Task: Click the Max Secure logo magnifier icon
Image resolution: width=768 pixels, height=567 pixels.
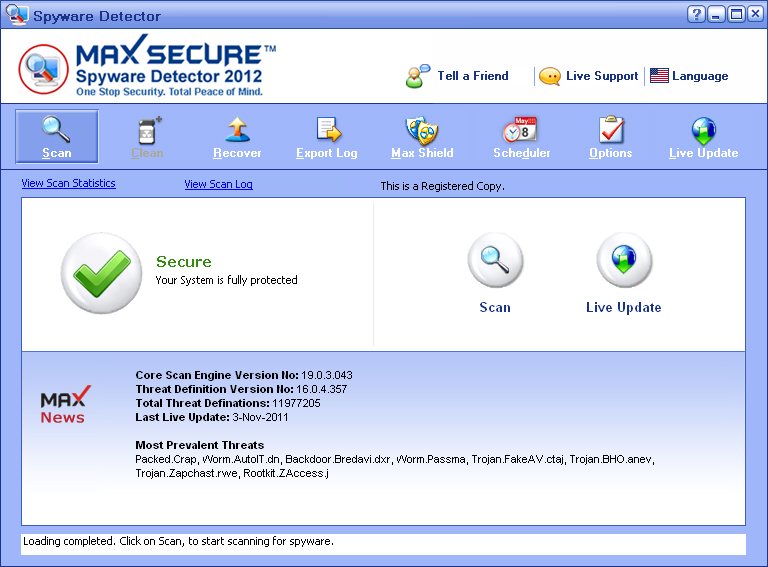Action: pos(44,69)
